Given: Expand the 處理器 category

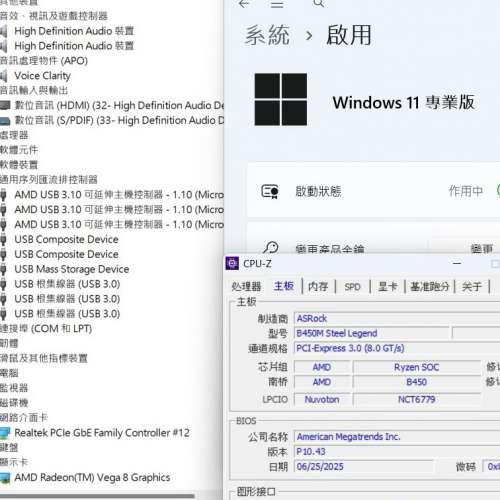Looking at the screenshot, I should click(14, 135).
